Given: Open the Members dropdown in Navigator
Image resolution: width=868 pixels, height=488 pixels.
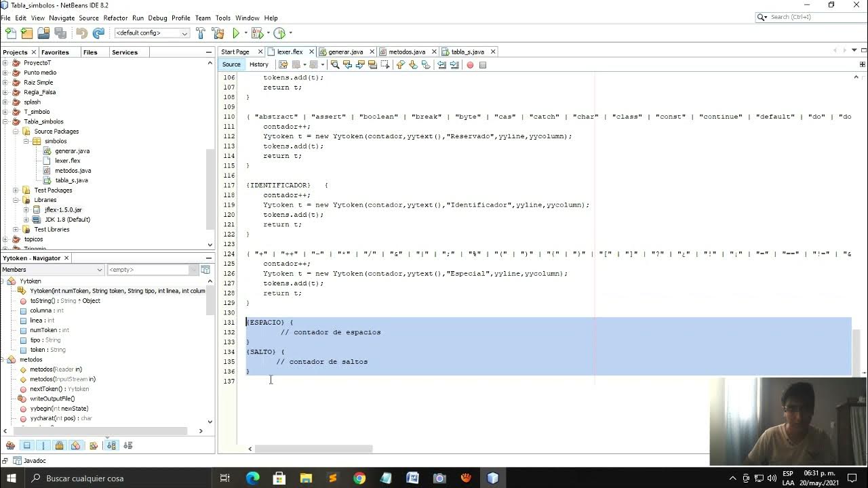Looking at the screenshot, I should pyautogui.click(x=52, y=270).
